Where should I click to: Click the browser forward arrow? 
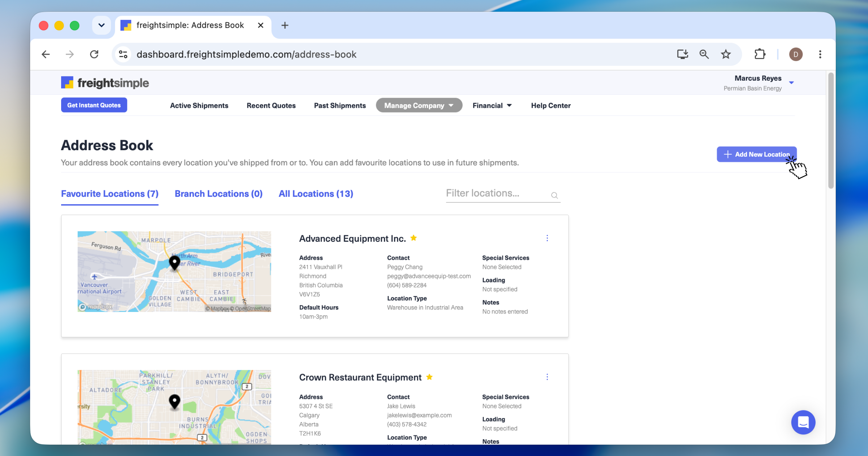69,54
